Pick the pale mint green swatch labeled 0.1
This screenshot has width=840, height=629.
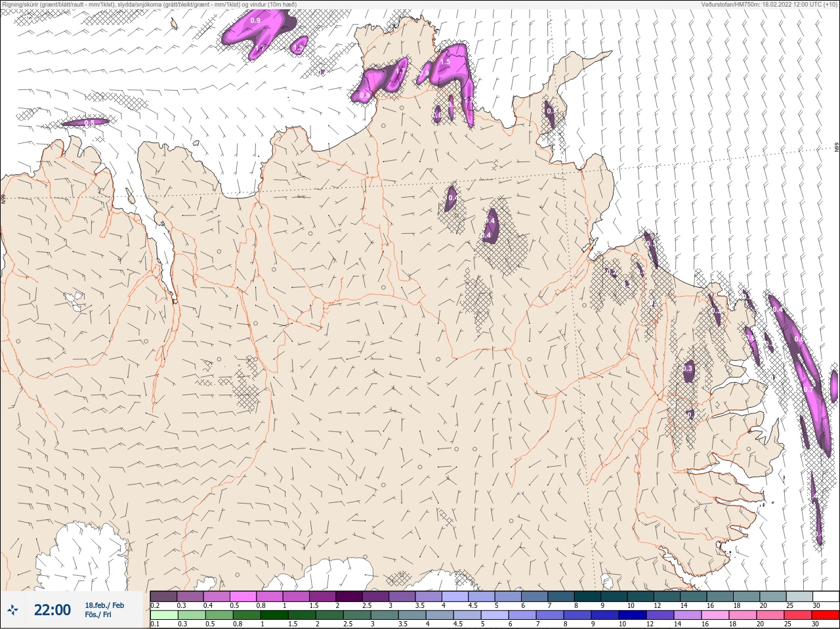pos(163,615)
